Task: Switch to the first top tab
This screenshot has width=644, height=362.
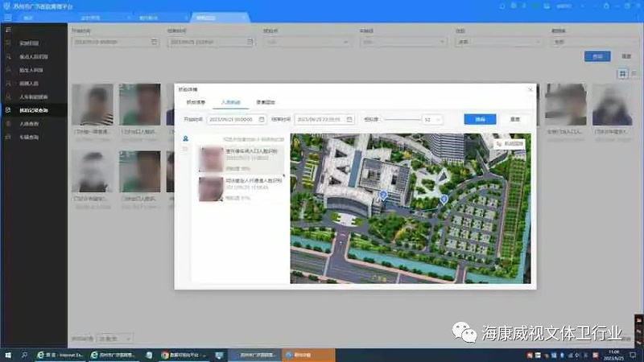Action: pos(28,18)
